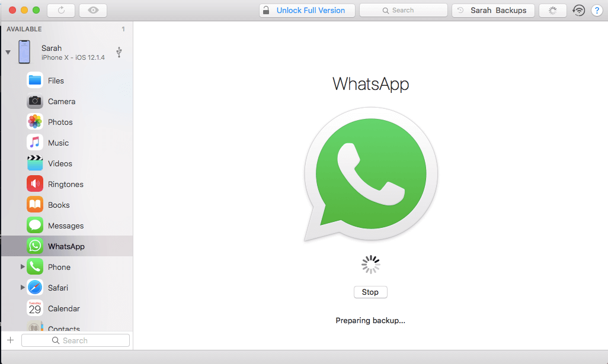The width and height of the screenshot is (608, 364).
Task: Select the Messages bubble icon
Action: click(x=35, y=226)
